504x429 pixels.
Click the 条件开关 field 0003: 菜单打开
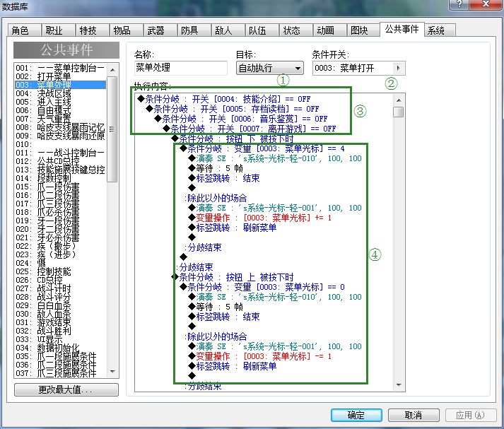(x=351, y=69)
